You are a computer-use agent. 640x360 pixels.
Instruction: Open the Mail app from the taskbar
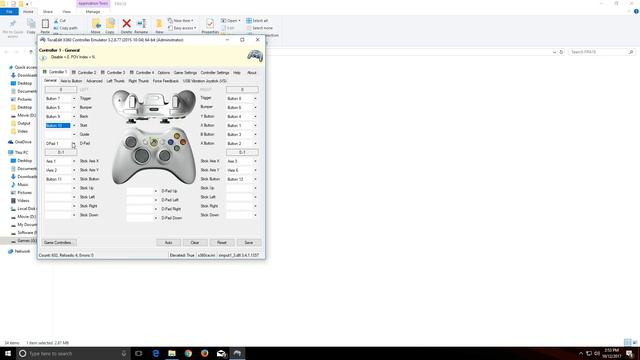(x=221, y=353)
